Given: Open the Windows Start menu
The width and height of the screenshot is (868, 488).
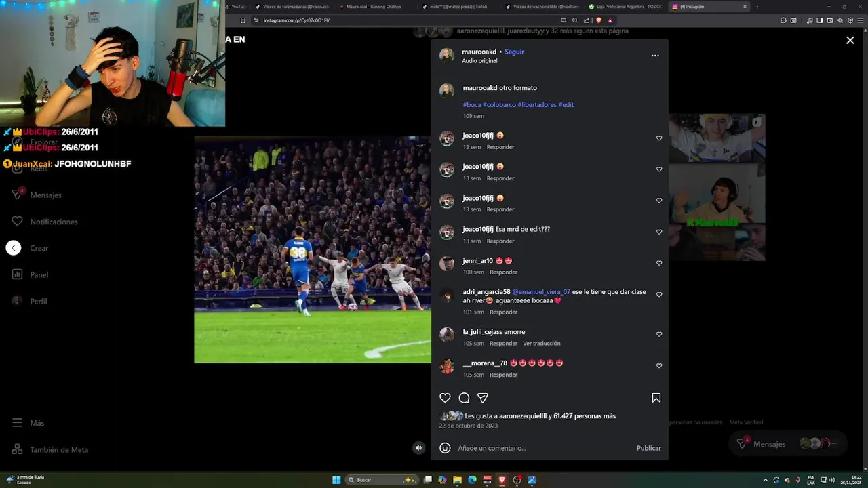Looking at the screenshot, I should (336, 480).
